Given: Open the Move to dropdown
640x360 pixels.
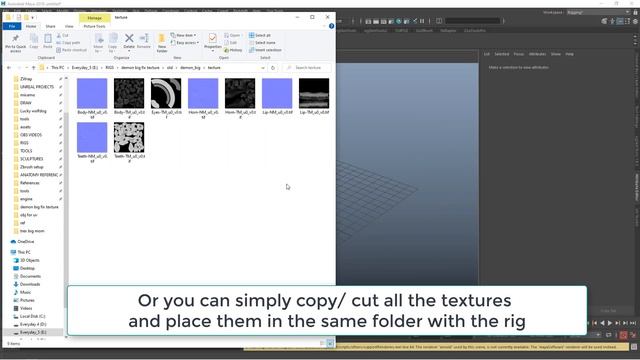Looking at the screenshot, I should click(99, 43).
